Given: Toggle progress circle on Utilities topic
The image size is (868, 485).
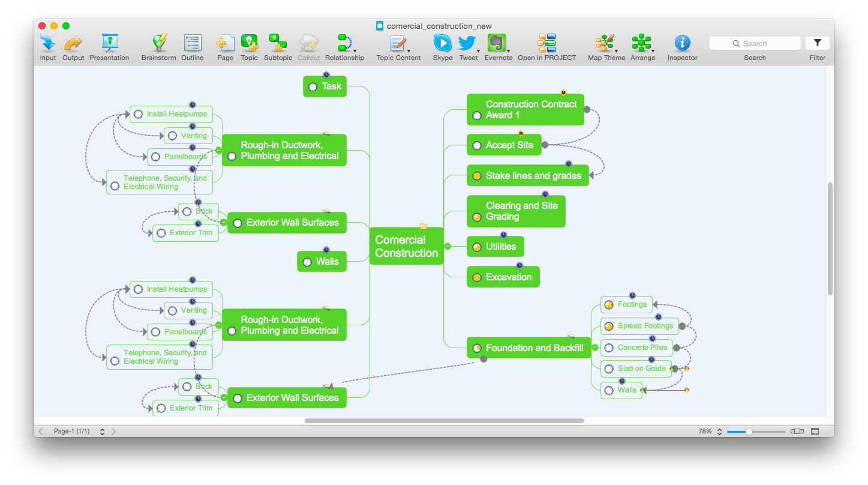Looking at the screenshot, I should tap(477, 247).
